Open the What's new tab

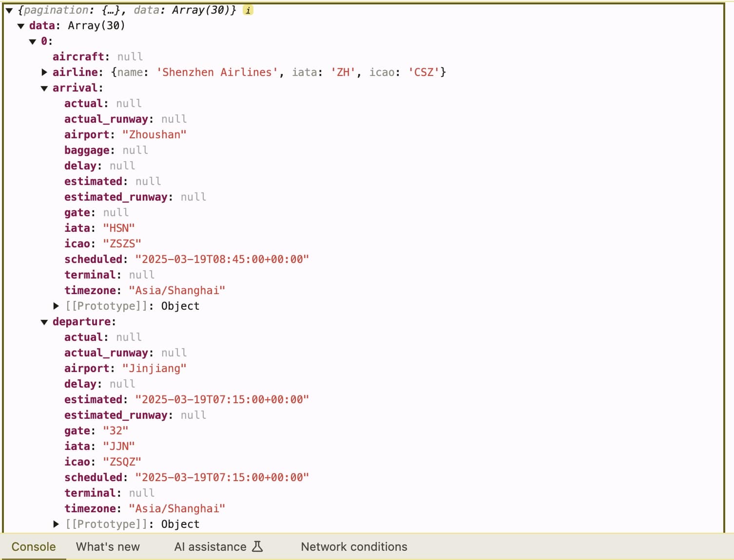[x=108, y=546]
